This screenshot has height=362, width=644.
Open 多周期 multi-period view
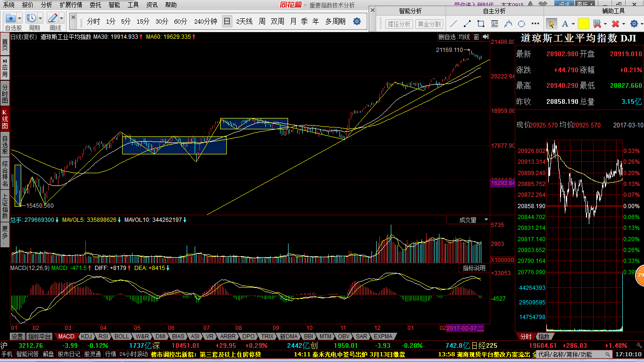point(335,21)
